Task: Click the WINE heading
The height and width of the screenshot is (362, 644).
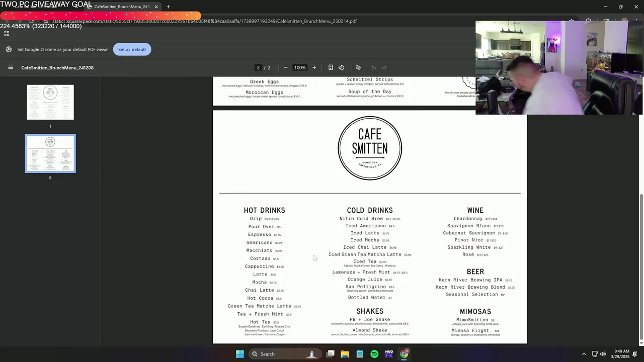Action: click(x=475, y=210)
